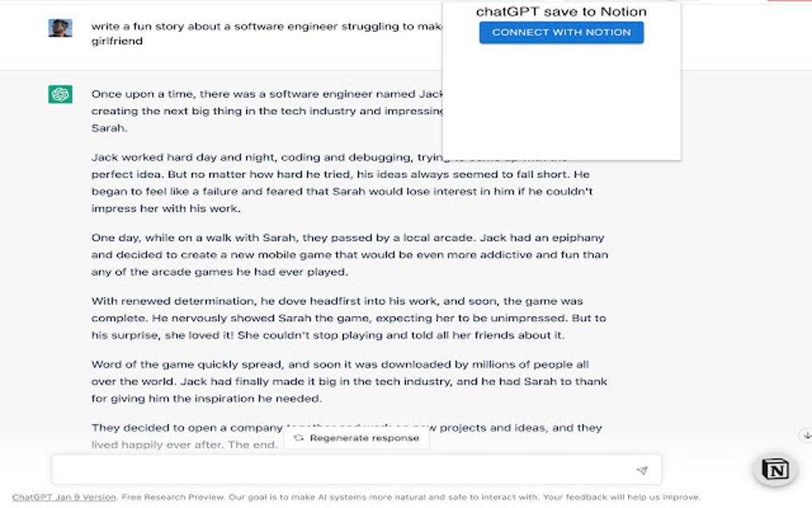Click the paragraph starting 'With renewed determination'
The width and height of the screenshot is (812, 508).
[348, 318]
